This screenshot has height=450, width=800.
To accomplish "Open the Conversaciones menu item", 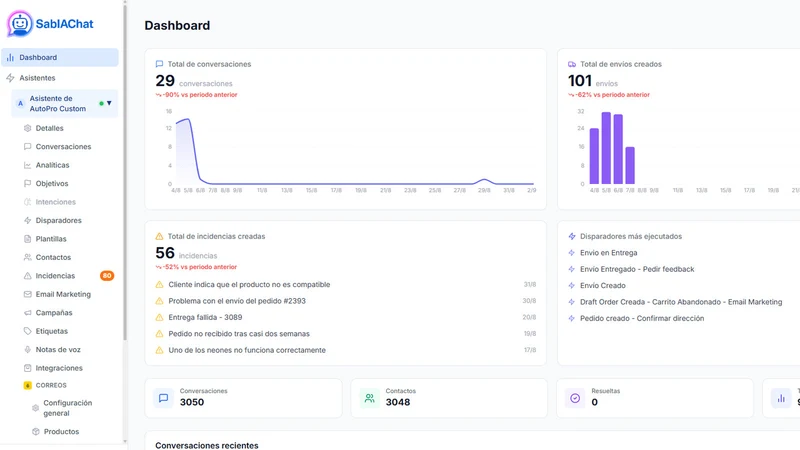I will click(63, 146).
